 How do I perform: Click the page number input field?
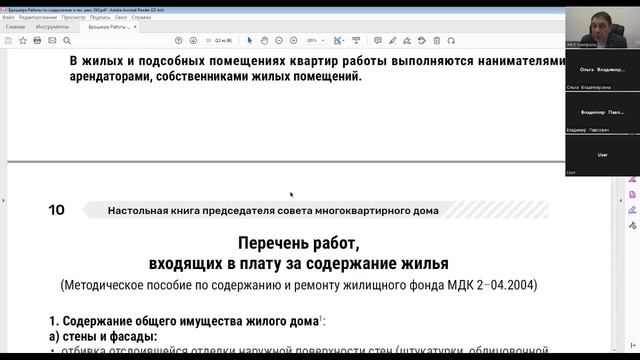(209, 40)
